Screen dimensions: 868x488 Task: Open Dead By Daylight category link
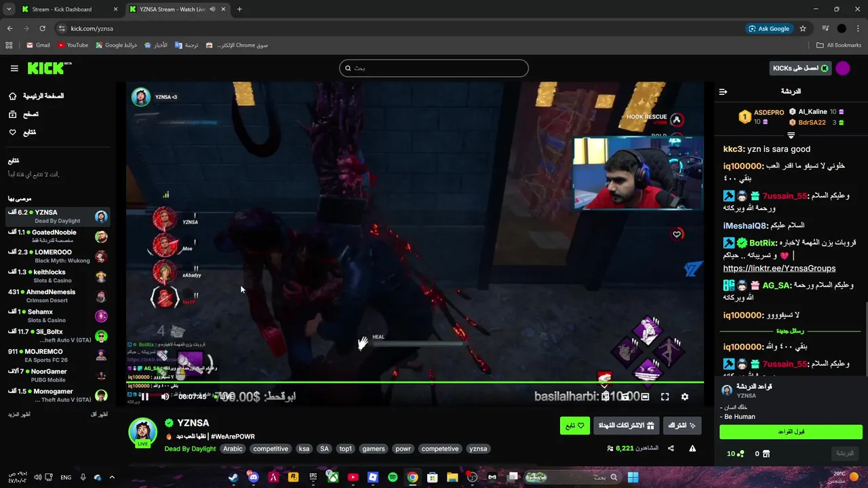190,449
